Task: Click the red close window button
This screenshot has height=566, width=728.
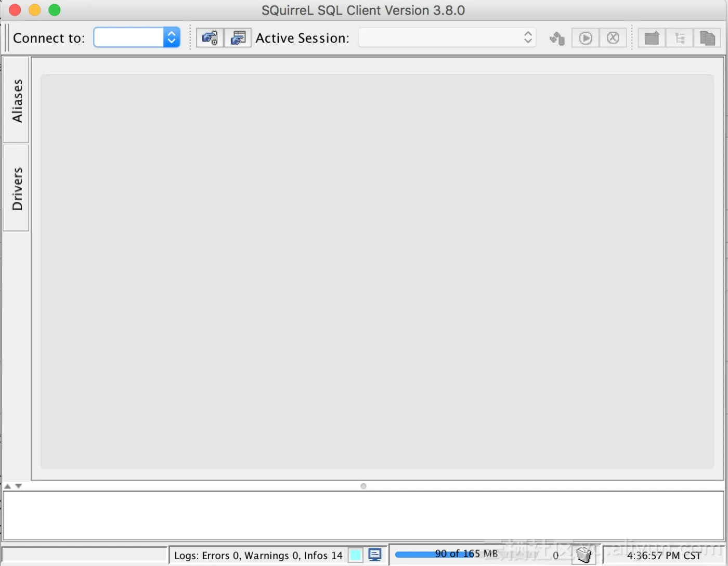Action: (x=15, y=10)
